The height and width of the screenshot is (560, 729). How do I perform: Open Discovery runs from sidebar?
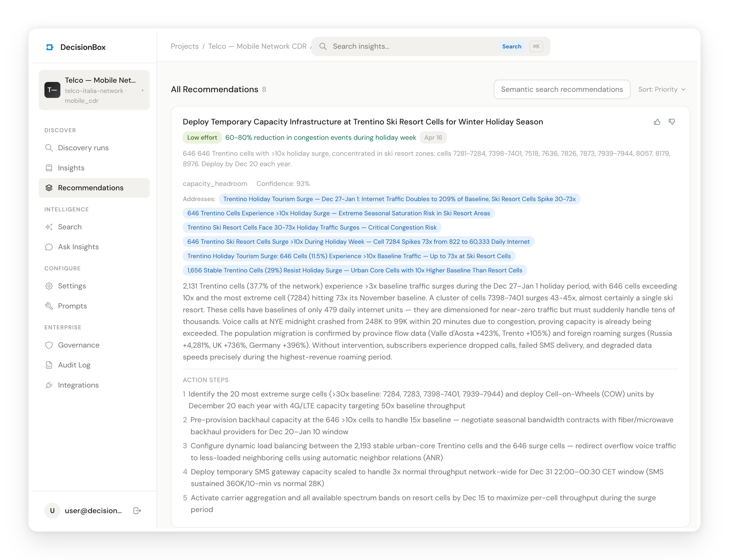tap(83, 148)
